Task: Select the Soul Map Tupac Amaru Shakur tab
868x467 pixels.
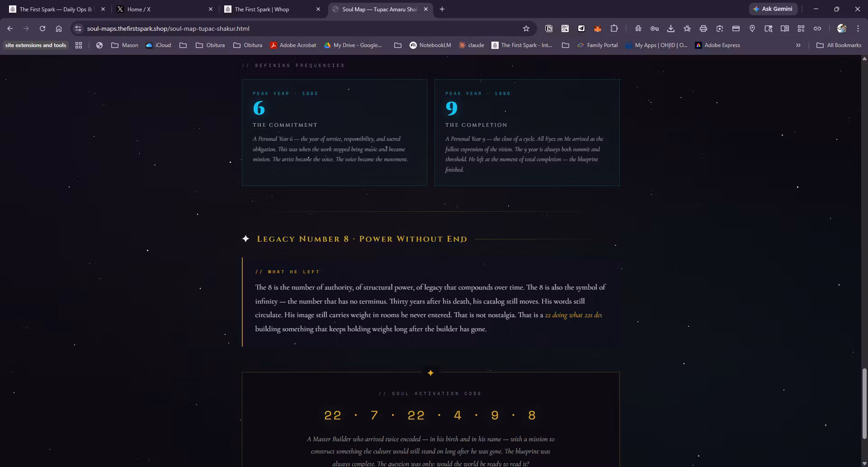Action: (380, 9)
